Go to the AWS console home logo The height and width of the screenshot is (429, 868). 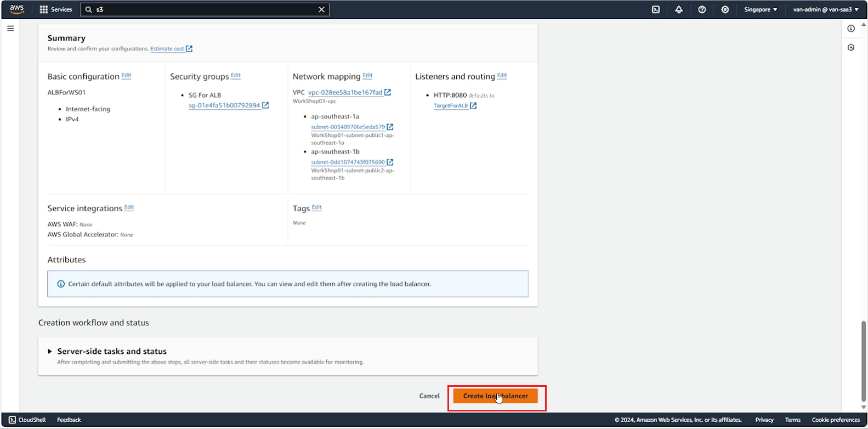pos(16,9)
